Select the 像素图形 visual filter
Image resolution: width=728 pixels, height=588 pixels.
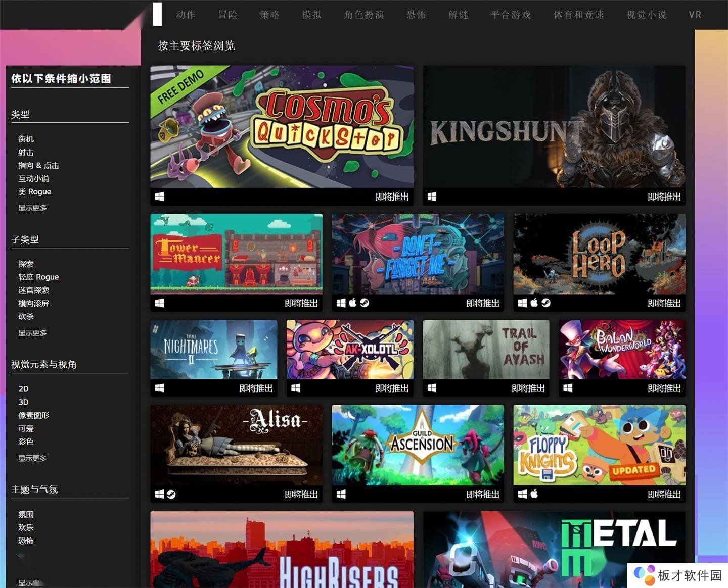tap(34, 415)
